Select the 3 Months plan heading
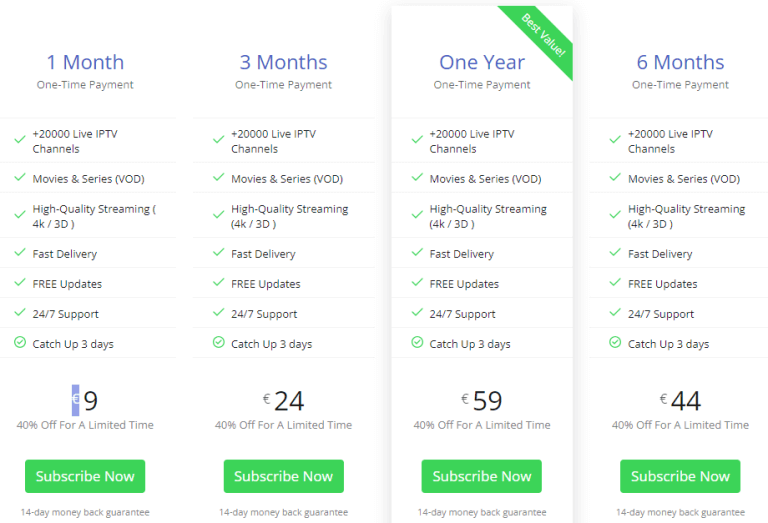Screen dimensions: 768x523 (283, 62)
